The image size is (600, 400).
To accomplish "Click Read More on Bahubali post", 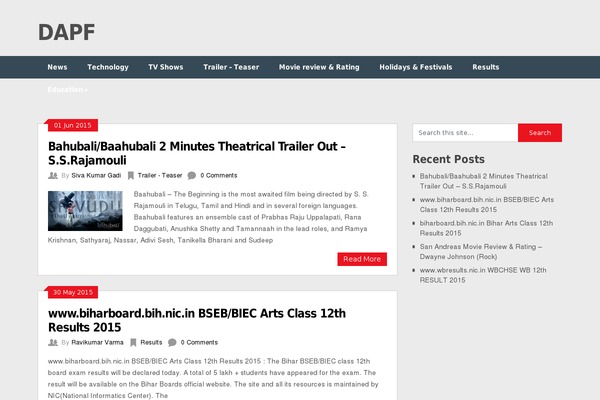I will click(x=362, y=259).
